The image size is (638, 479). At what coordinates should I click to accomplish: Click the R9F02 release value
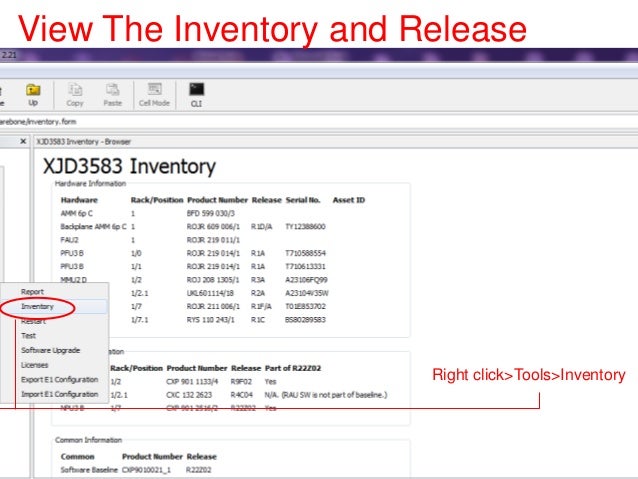(x=241, y=382)
